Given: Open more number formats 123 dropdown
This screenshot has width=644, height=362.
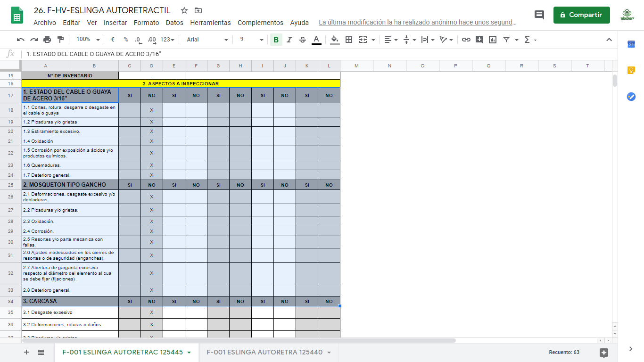Looking at the screenshot, I should coord(167,40).
